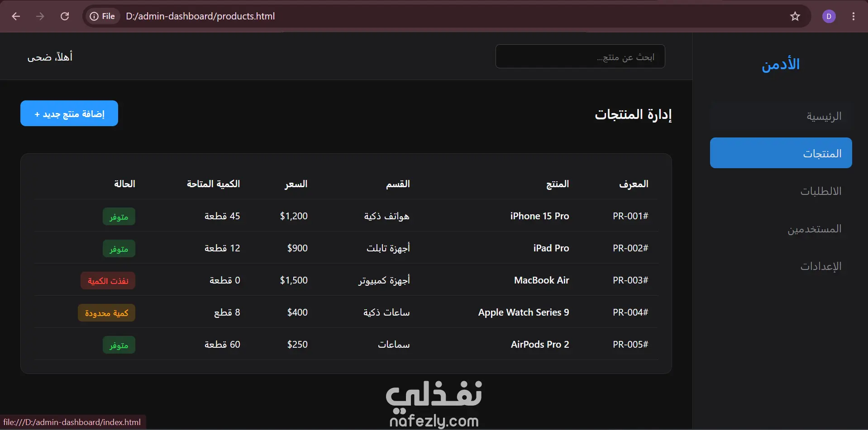Screen dimensions: 868x430
Task: Click the الأدمن logo title
Action: [x=781, y=64]
